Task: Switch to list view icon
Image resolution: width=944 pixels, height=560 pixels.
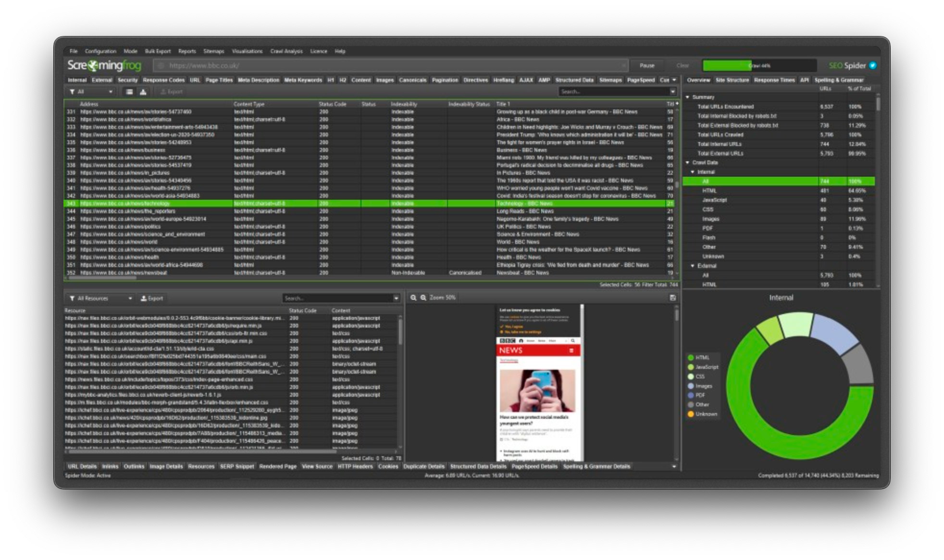Action: (x=129, y=92)
